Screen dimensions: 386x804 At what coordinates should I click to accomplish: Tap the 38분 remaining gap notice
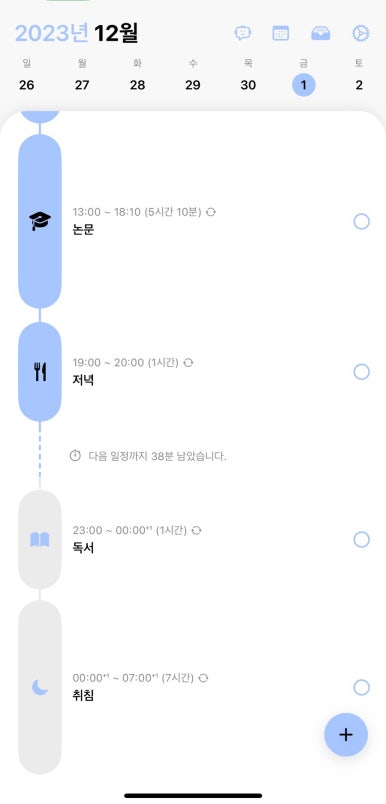tap(148, 456)
